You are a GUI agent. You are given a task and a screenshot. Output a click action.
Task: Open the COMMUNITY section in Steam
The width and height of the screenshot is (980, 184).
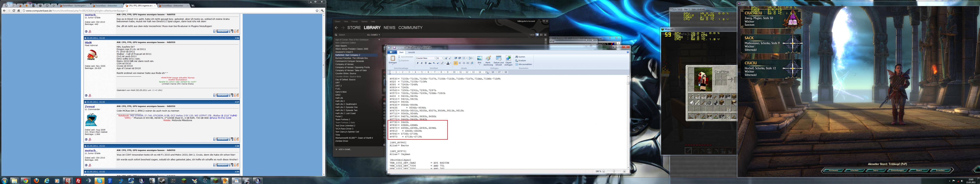click(x=410, y=28)
